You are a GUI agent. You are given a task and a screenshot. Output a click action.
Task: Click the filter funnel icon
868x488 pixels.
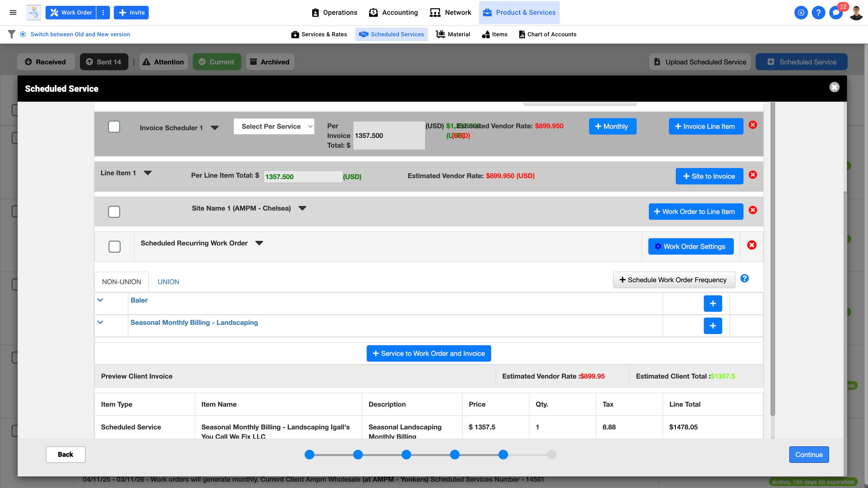[x=11, y=34]
